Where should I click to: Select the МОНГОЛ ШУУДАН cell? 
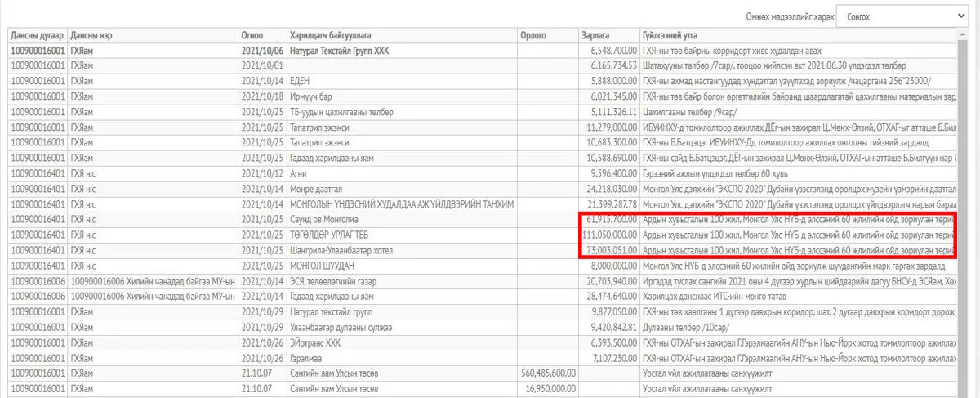click(401, 266)
